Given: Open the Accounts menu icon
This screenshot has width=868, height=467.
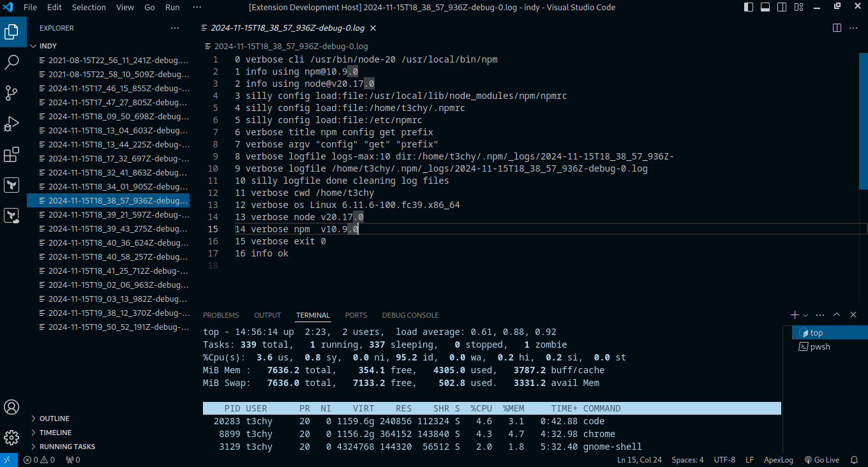Looking at the screenshot, I should [11, 407].
